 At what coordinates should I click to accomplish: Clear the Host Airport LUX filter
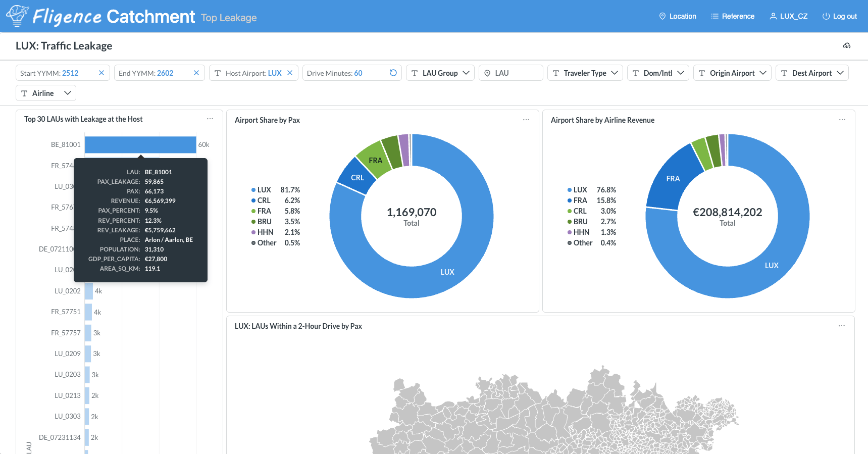click(290, 73)
